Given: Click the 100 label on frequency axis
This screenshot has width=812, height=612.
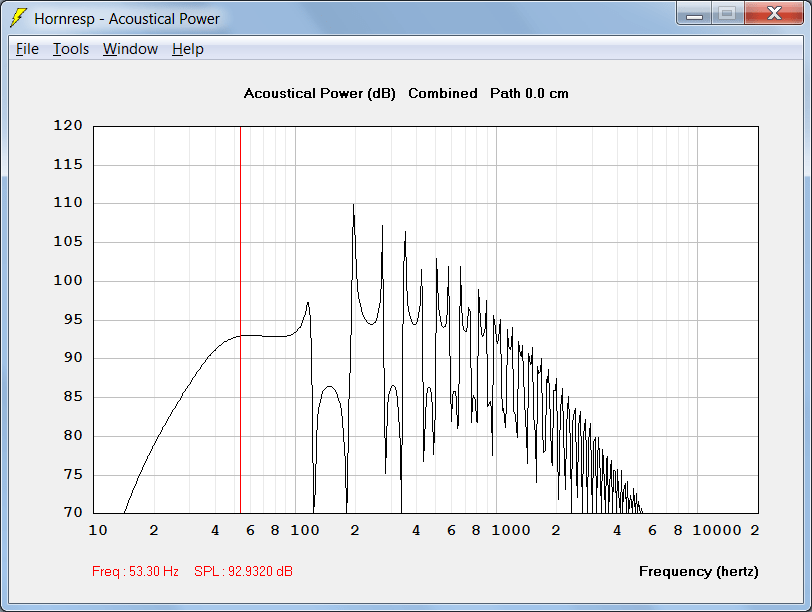Looking at the screenshot, I should point(304,530).
